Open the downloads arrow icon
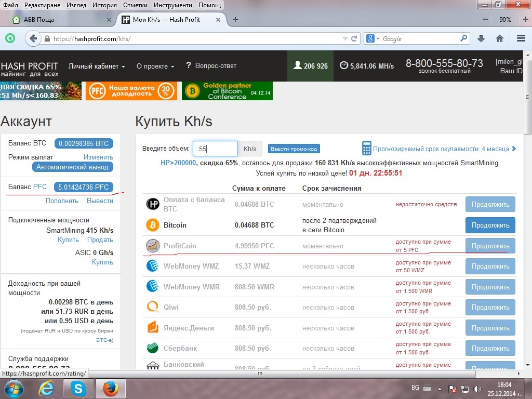This screenshot has height=399, width=532. point(481,38)
